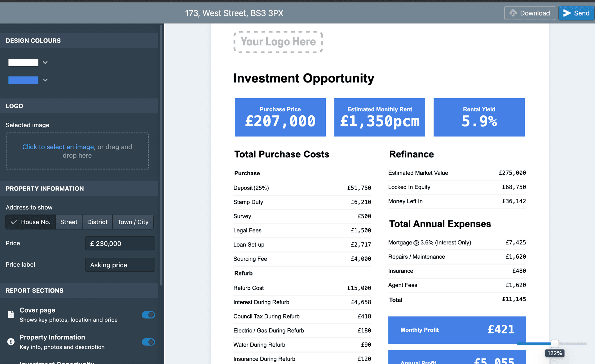Image resolution: width=595 pixels, height=364 pixels.
Task: Expand the blue colour dropdown chevron
Action: (45, 80)
